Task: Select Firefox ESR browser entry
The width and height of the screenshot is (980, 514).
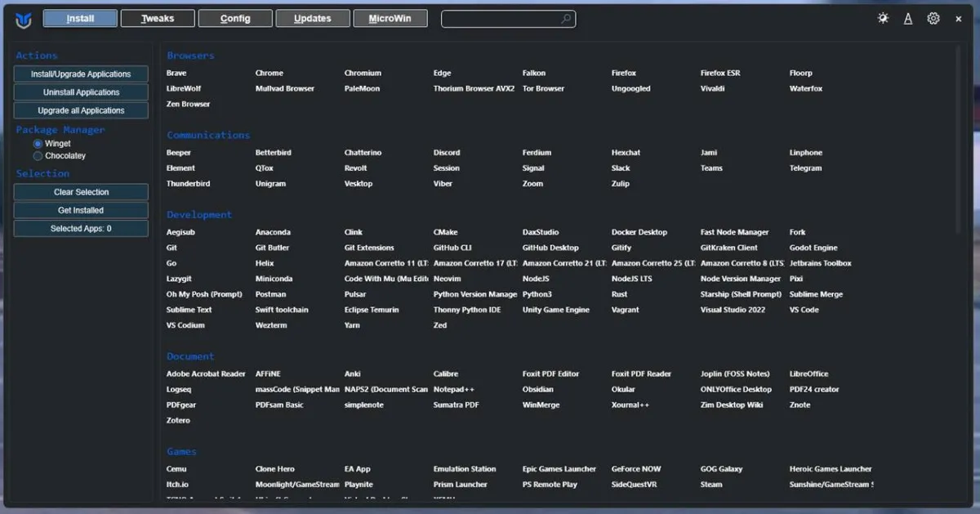Action: pos(720,74)
